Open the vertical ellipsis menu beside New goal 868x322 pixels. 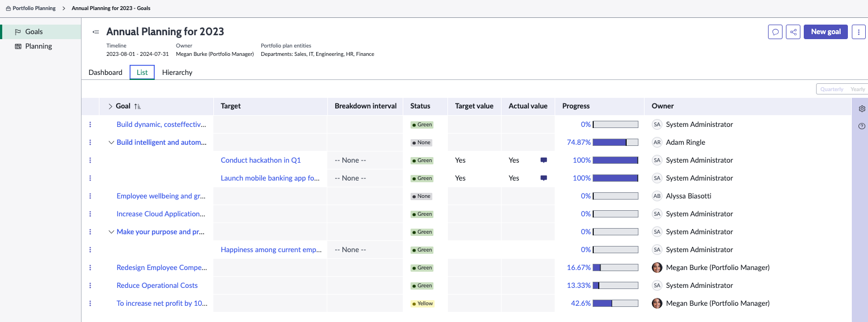tap(859, 32)
